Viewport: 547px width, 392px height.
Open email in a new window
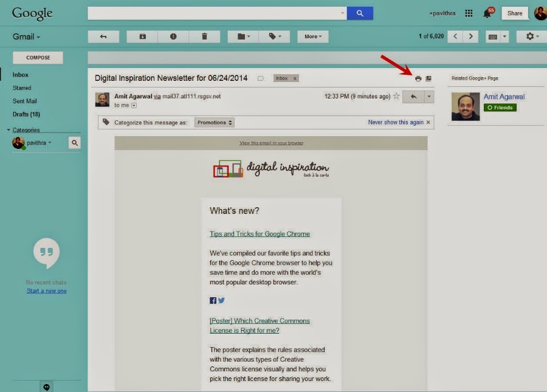[x=430, y=78]
